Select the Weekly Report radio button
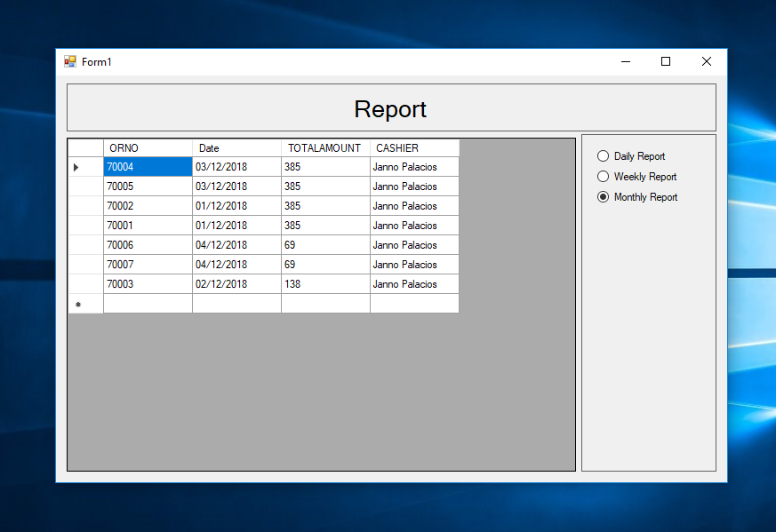Screen dimensions: 776x532 pyautogui.click(x=637, y=177)
